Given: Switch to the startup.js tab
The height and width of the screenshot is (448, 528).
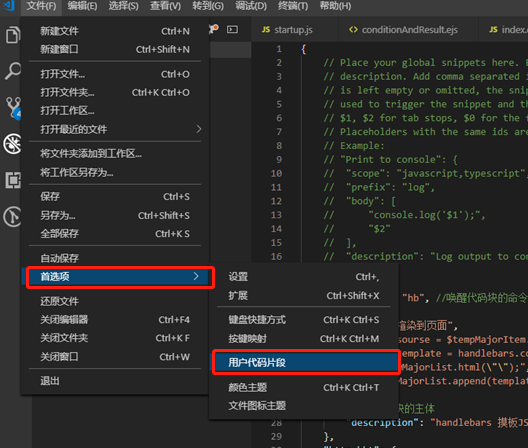Looking at the screenshot, I should 295,30.
